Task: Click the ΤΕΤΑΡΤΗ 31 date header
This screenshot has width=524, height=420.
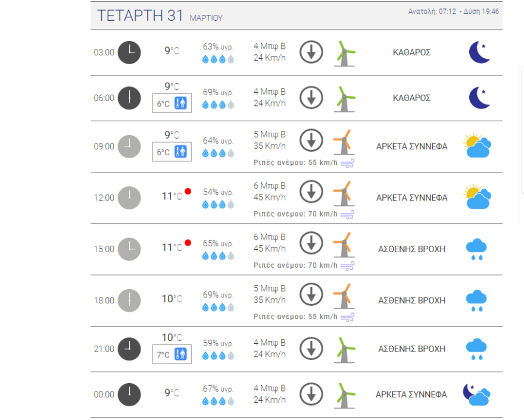Action: [x=141, y=16]
